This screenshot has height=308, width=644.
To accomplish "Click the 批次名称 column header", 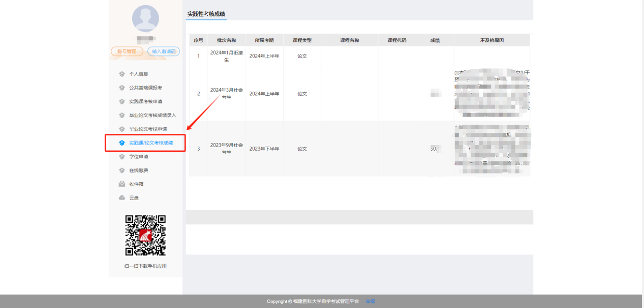I will pos(226,40).
